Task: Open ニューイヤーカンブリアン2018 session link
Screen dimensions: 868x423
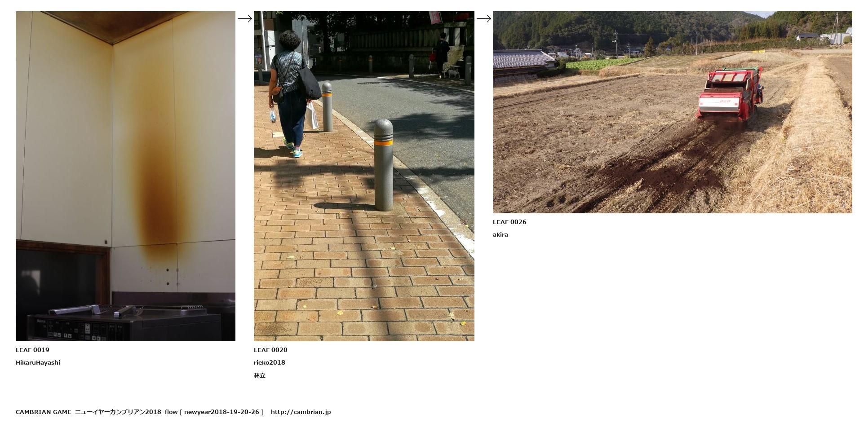Action: (118, 412)
